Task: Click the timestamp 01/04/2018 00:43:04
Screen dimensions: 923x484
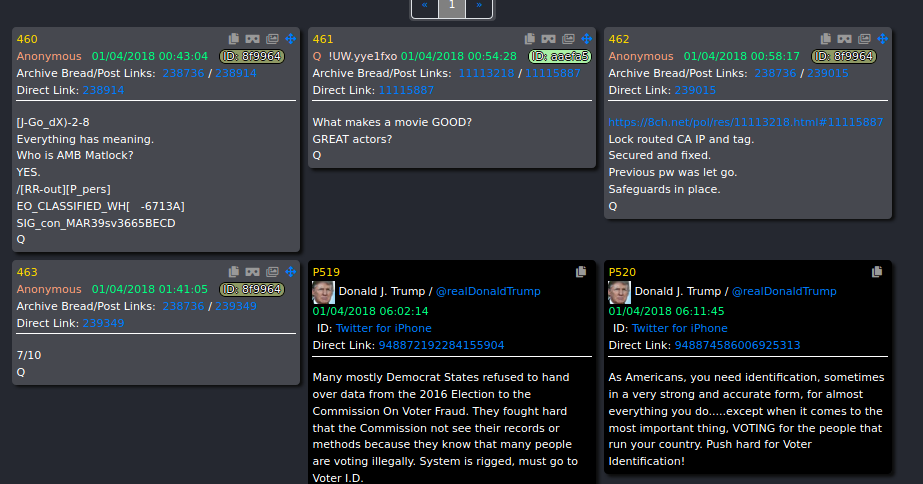Action: [150, 57]
